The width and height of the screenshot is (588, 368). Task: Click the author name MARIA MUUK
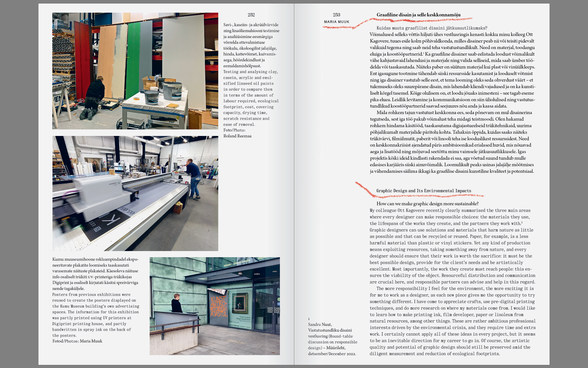(x=336, y=22)
